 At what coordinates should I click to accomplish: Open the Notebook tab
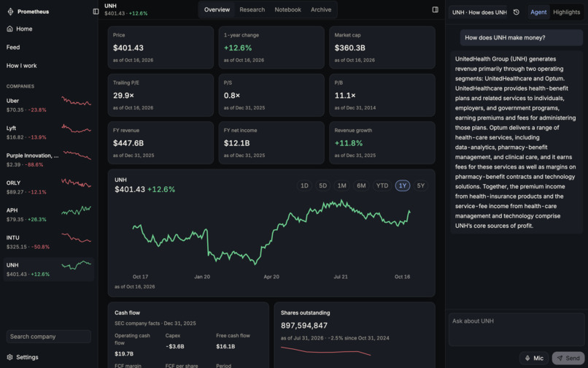tap(287, 9)
